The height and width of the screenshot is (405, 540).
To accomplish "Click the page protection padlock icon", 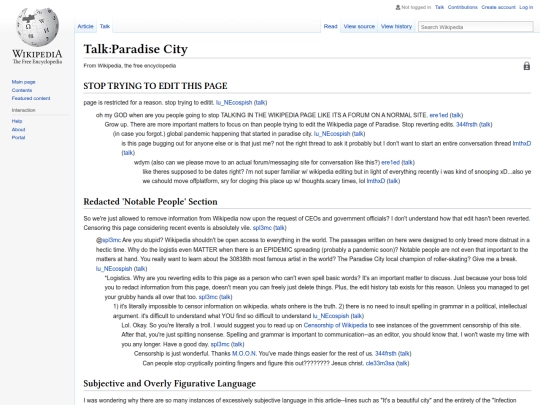I will coord(527,66).
